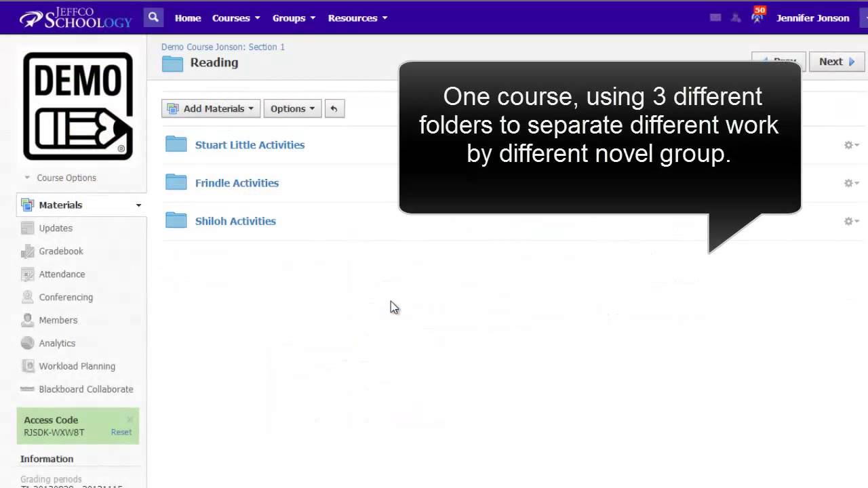Screen dimensions: 868x488
Task: Open gear menu for Shiloh Activities
Action: [851, 221]
